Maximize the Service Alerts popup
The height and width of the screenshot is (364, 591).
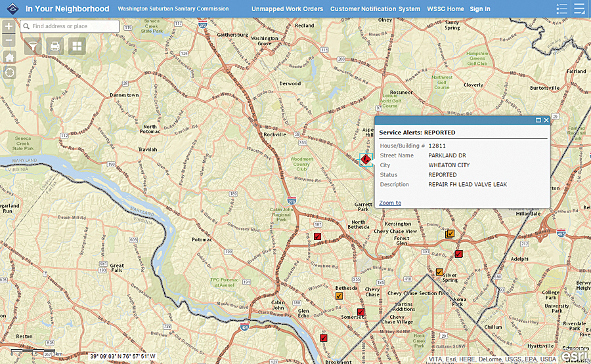click(538, 120)
